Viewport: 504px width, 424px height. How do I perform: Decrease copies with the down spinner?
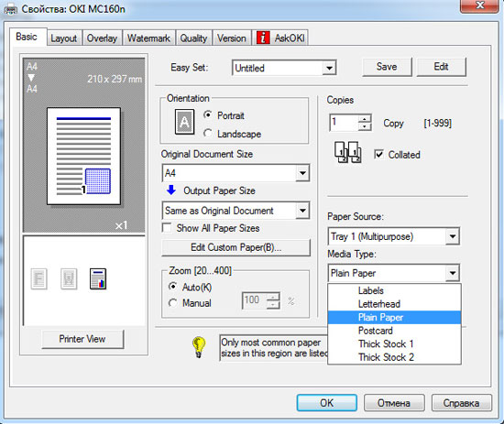(365, 126)
